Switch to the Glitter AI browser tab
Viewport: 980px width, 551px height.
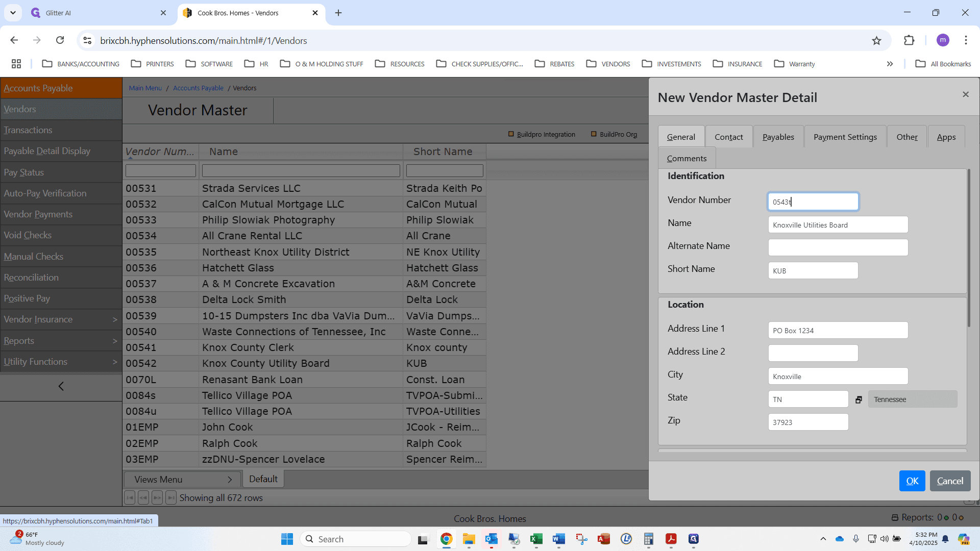100,13
